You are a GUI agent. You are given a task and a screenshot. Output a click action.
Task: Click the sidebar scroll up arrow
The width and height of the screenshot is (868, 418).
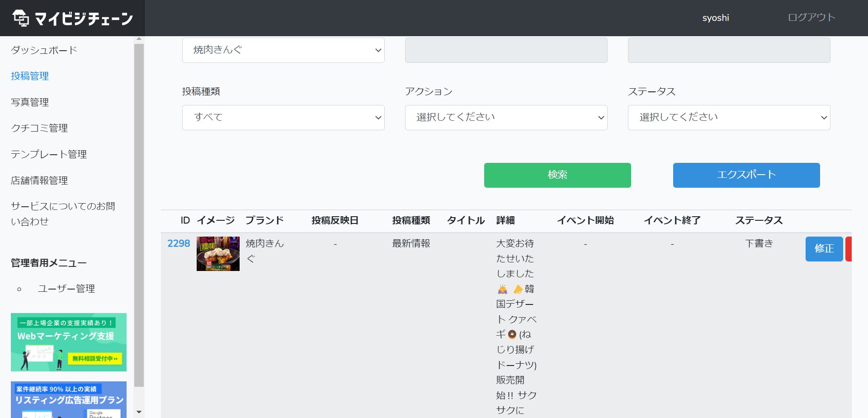[139, 39]
